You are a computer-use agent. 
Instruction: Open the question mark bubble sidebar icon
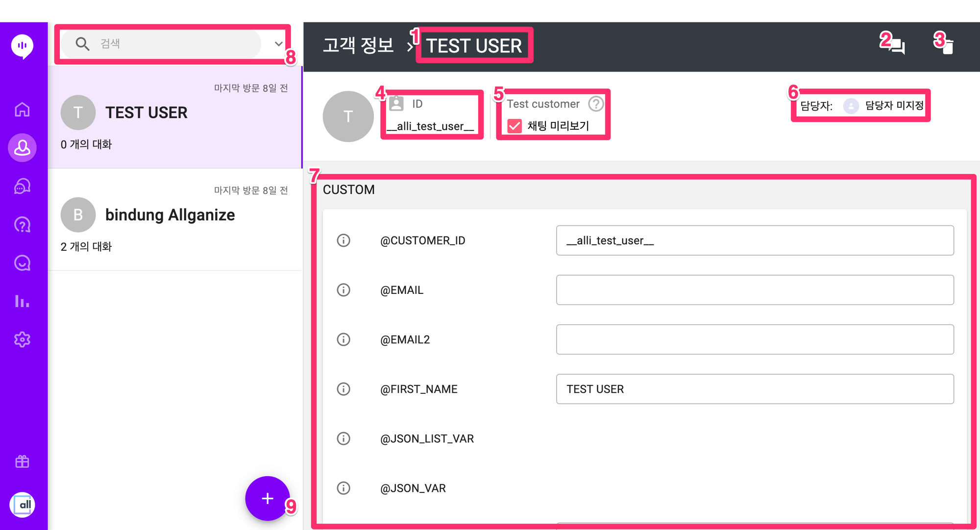[x=22, y=225]
